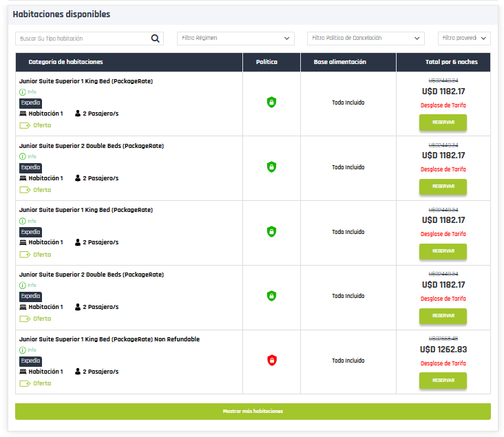Open the Filtro proveed dropdown
504x437 pixels.
tap(464, 39)
